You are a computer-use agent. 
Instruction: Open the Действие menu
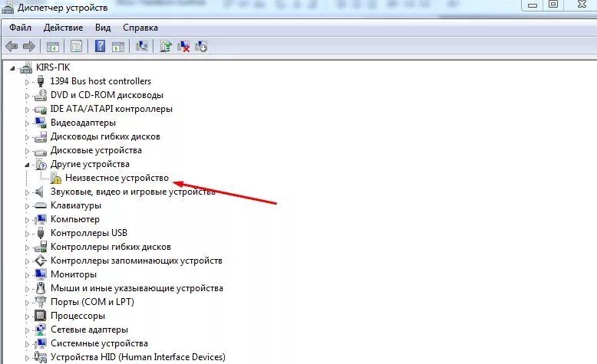pos(63,28)
